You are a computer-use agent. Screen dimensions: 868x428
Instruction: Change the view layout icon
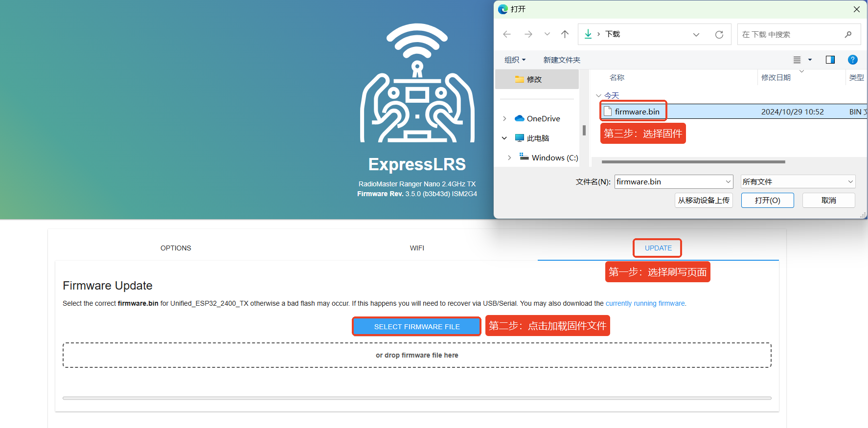coord(797,60)
